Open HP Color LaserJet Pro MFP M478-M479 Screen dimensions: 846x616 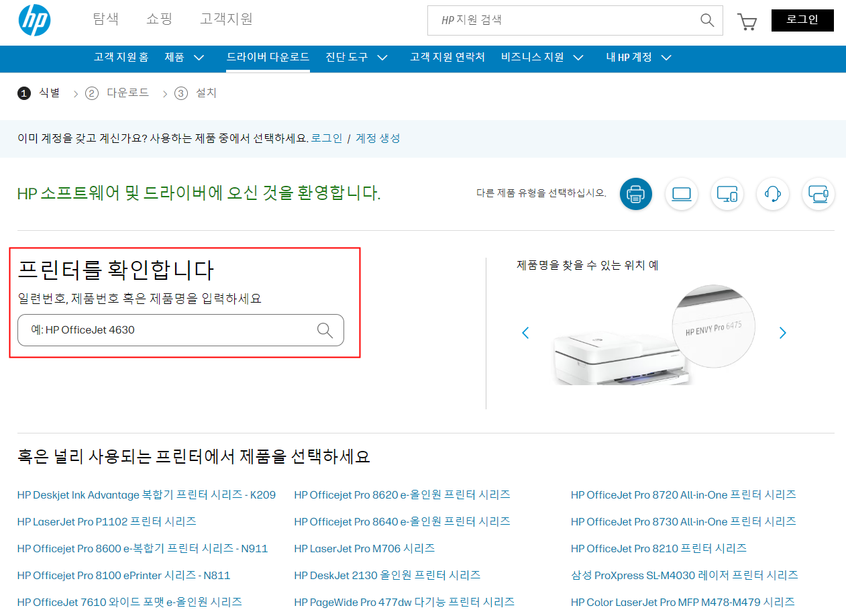[683, 603]
